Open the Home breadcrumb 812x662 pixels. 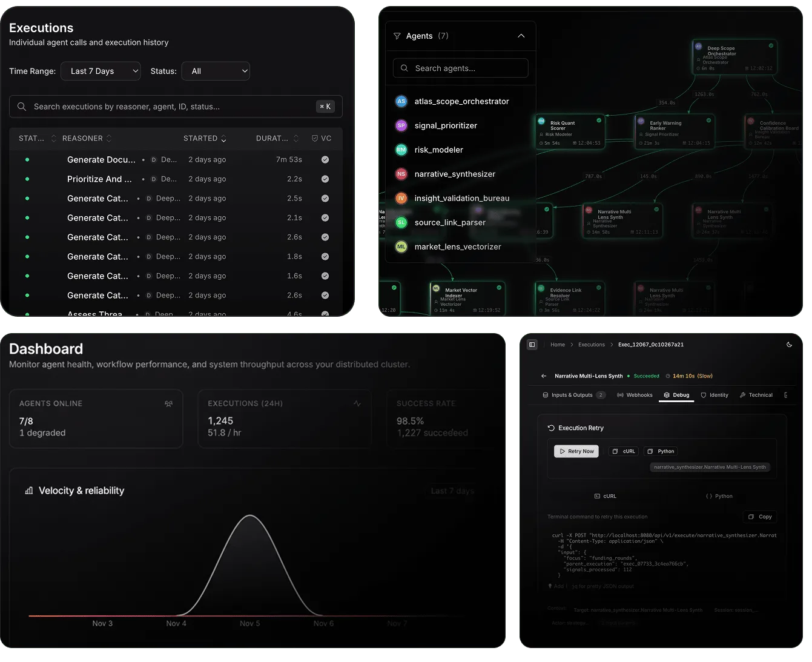557,345
